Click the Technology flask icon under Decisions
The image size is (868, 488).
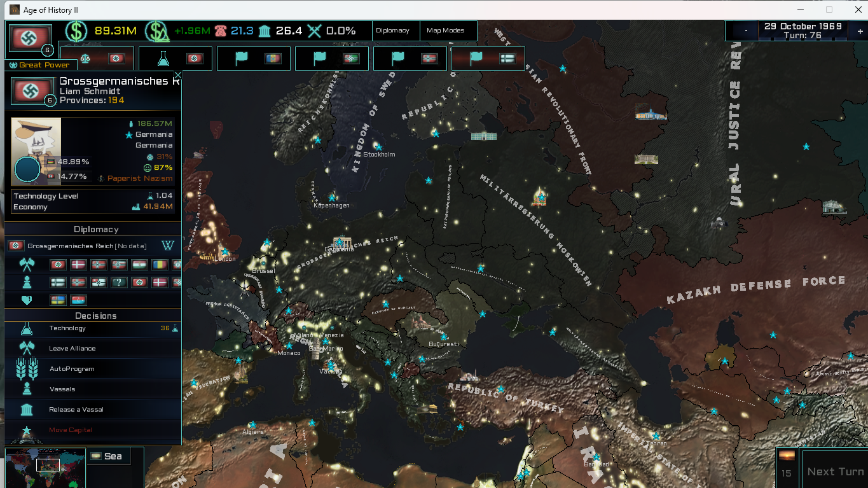tap(26, 329)
